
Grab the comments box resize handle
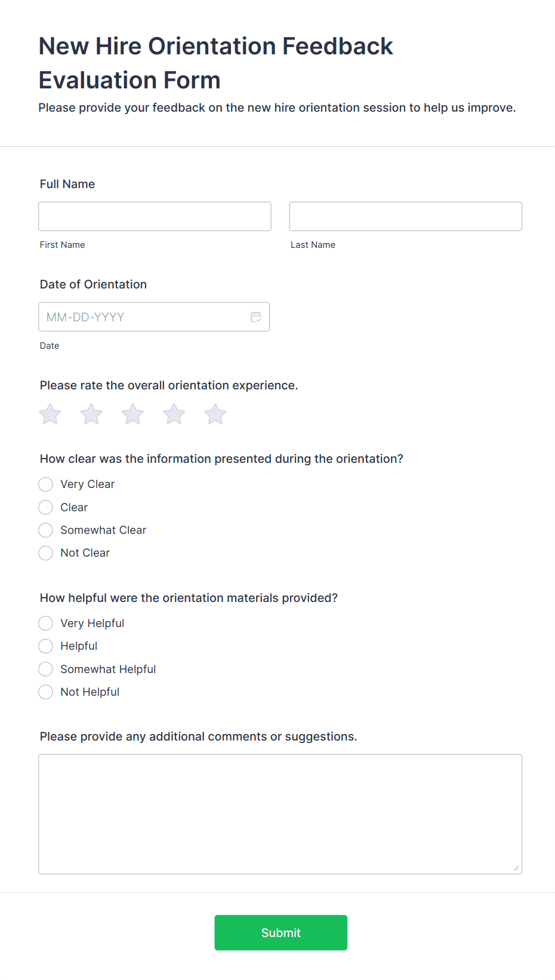pyautogui.click(x=516, y=868)
